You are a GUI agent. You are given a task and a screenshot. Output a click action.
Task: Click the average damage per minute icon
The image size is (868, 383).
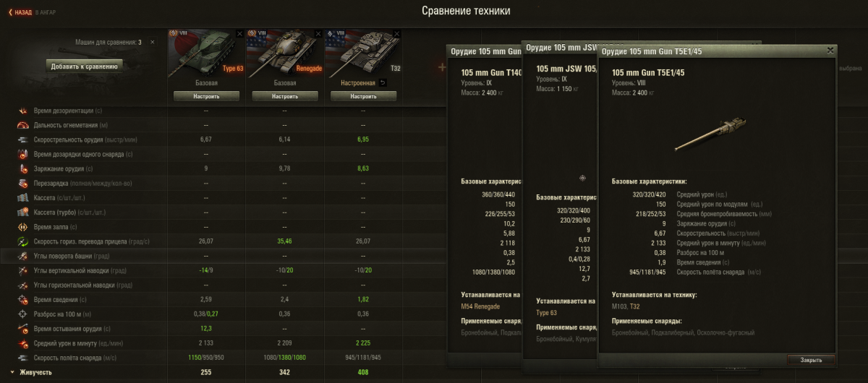pyautogui.click(x=22, y=343)
